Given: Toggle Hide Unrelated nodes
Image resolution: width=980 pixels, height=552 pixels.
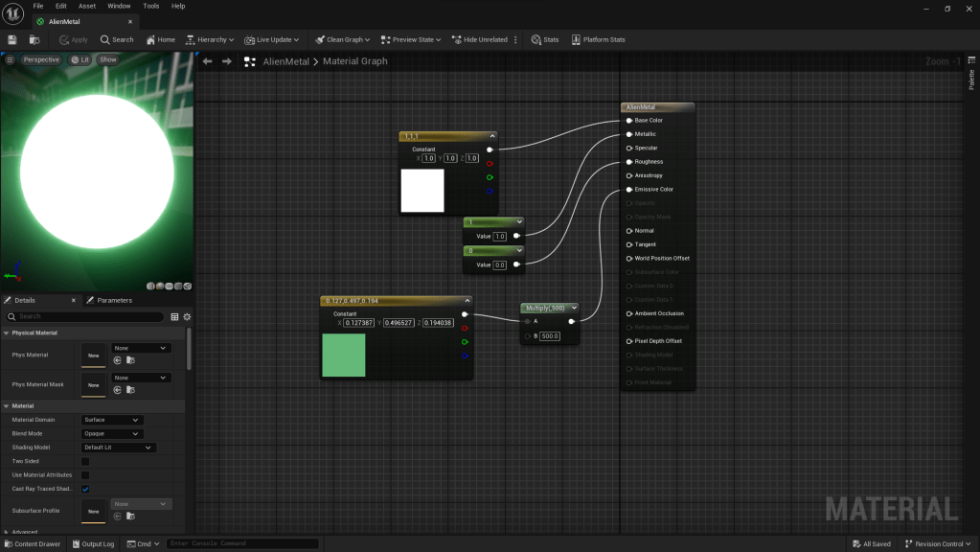Looking at the screenshot, I should pos(478,39).
